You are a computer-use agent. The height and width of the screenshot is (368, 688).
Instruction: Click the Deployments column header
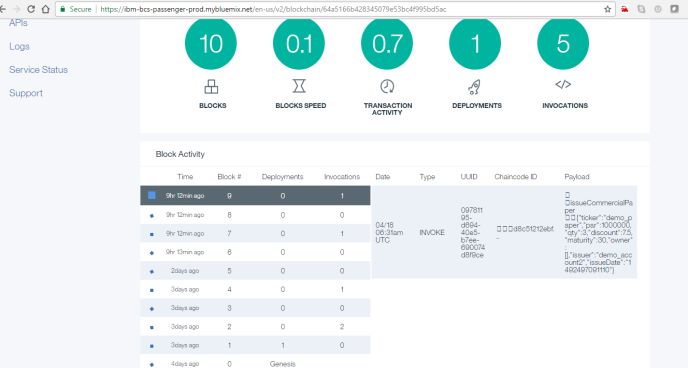pos(283,177)
